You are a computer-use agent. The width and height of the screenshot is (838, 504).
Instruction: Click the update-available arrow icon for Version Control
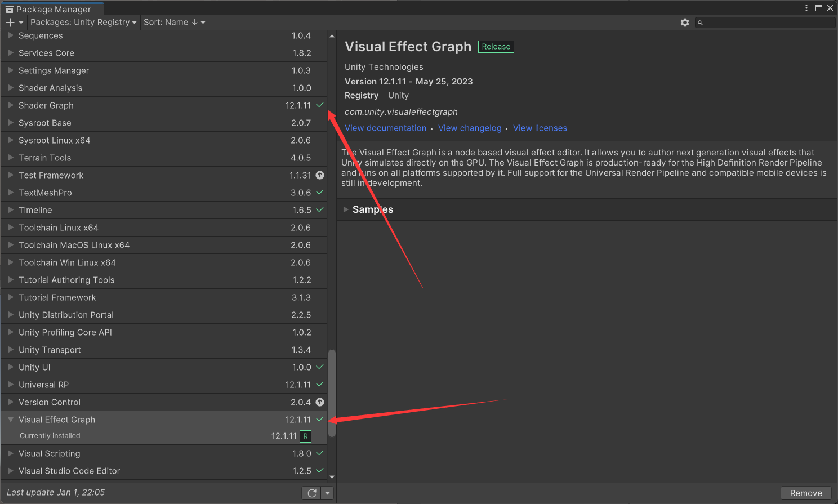320,402
